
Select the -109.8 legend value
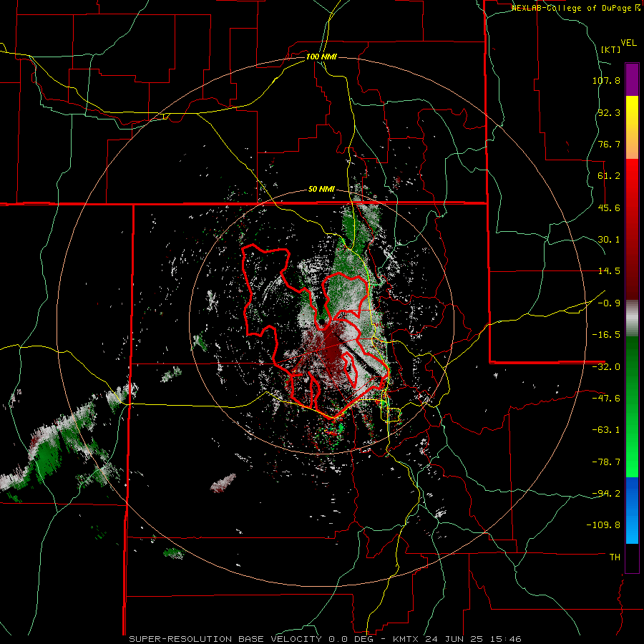click(x=604, y=525)
